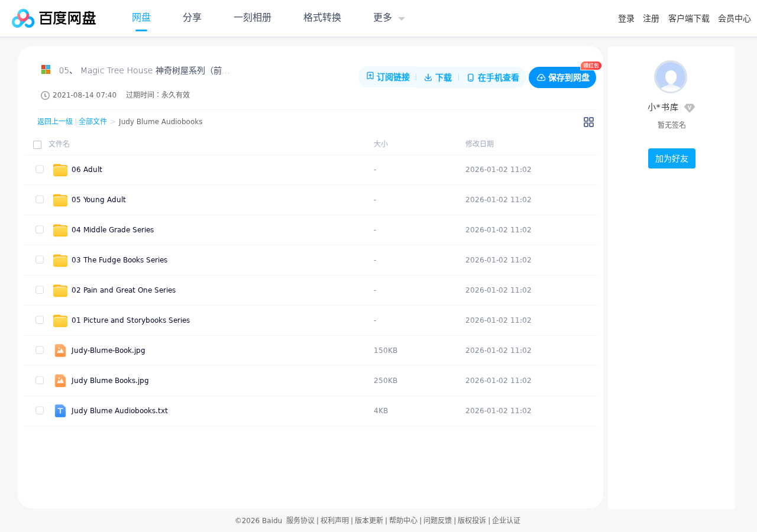Image resolution: width=757 pixels, height=532 pixels.
Task: Click the user avatar image
Action: (x=671, y=77)
